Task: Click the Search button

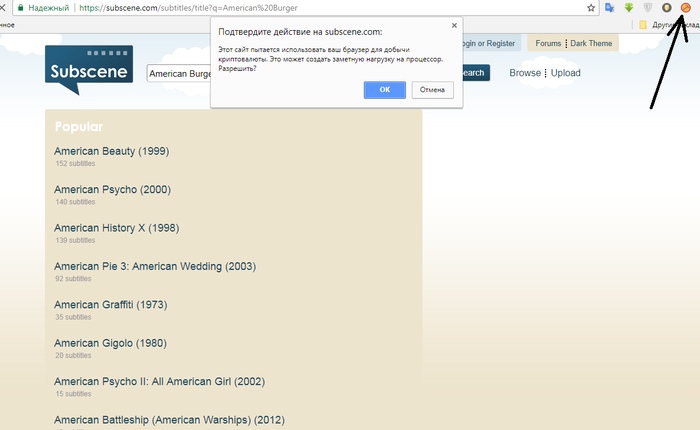Action: tap(476, 73)
